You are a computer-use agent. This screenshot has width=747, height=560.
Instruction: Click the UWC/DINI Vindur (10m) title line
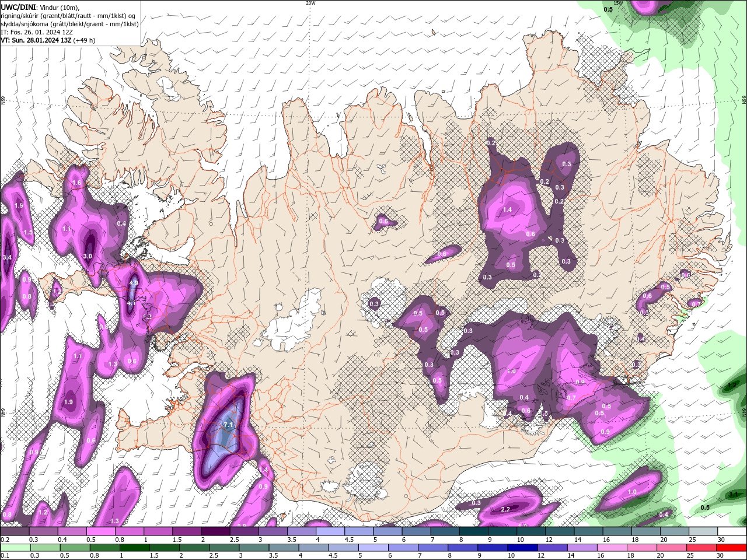coord(40,7)
